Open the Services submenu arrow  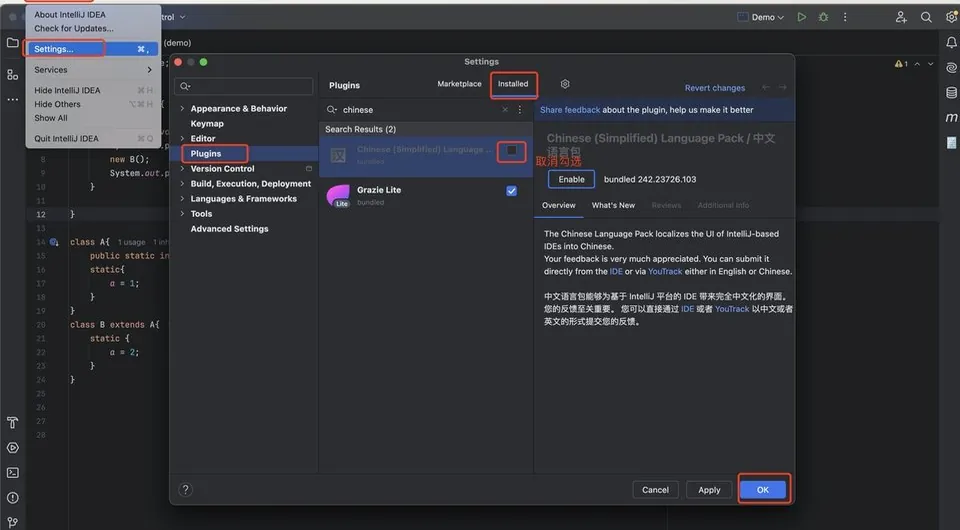[x=149, y=70]
